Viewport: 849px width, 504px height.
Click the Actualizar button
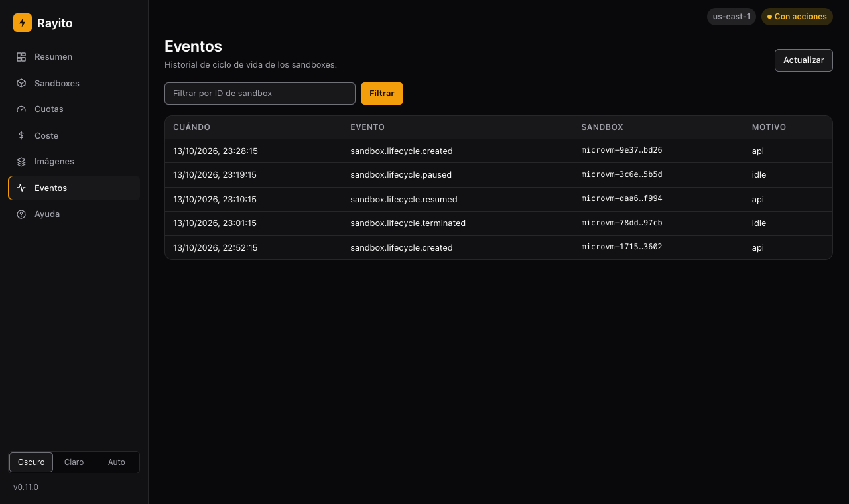point(804,60)
